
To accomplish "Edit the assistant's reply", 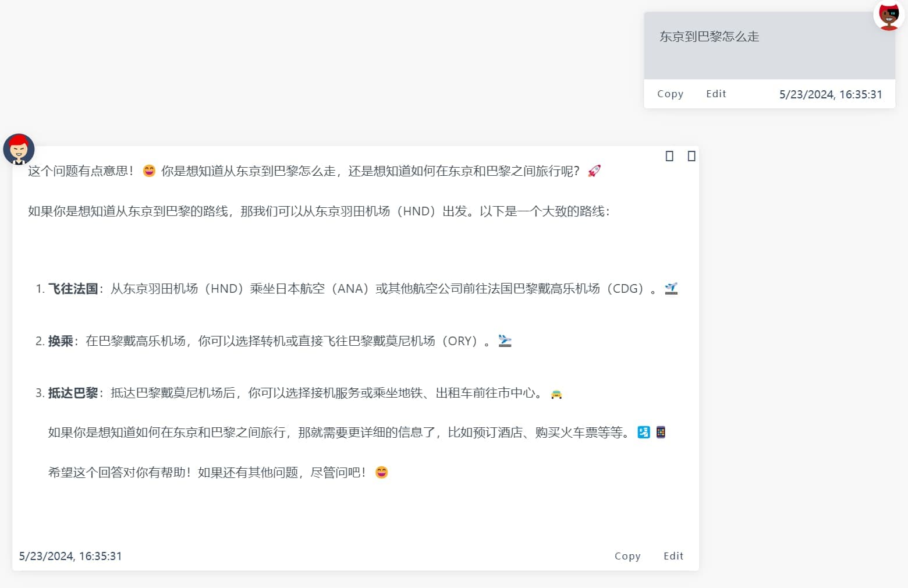I will point(673,556).
